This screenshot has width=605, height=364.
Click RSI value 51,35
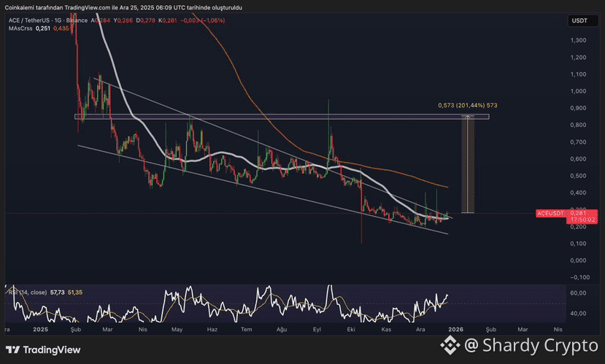point(75,293)
